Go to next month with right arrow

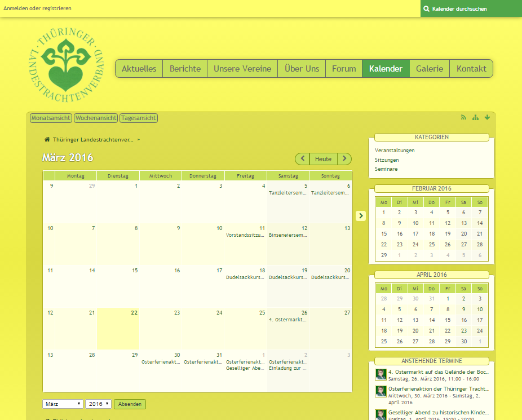[344, 159]
